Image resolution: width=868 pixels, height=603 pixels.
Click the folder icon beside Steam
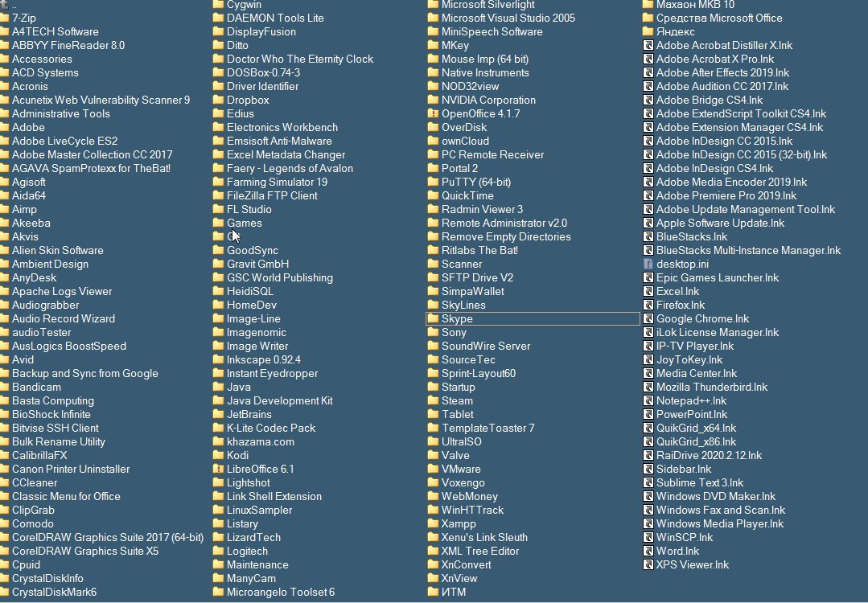click(433, 400)
